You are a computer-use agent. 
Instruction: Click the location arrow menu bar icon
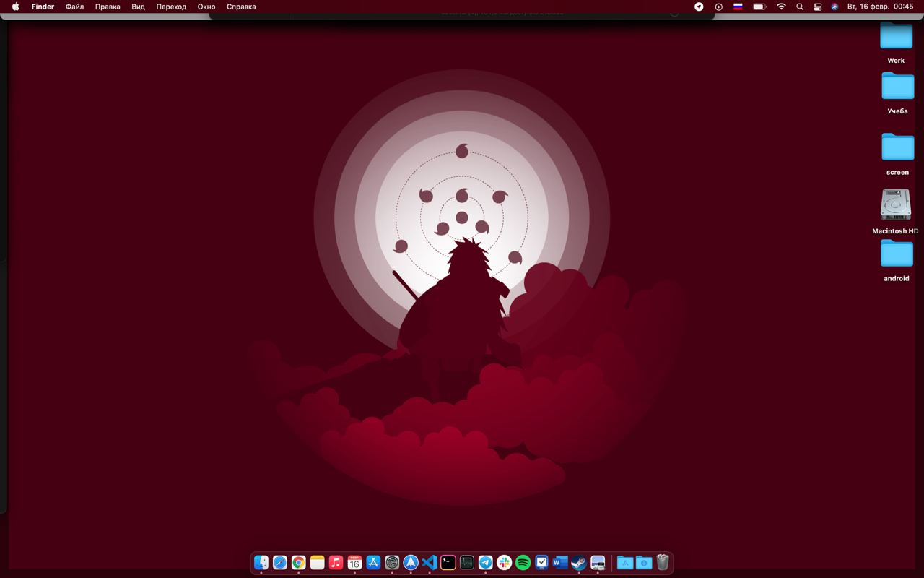pyautogui.click(x=699, y=7)
